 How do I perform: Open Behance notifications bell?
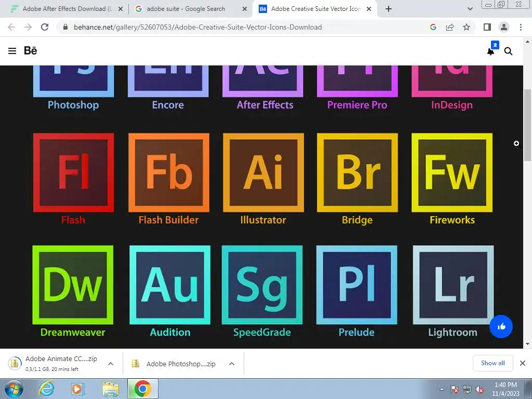[x=490, y=51]
